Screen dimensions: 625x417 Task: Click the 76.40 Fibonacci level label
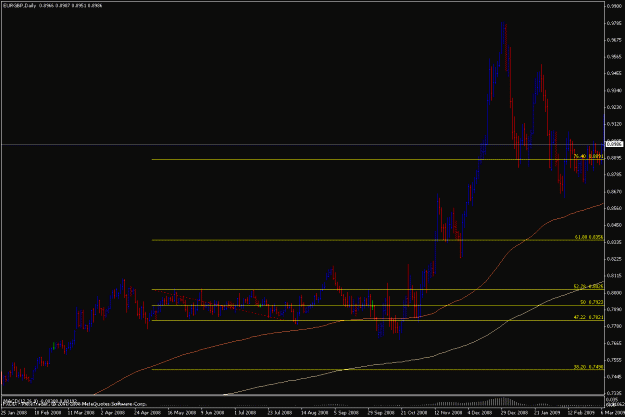point(588,156)
